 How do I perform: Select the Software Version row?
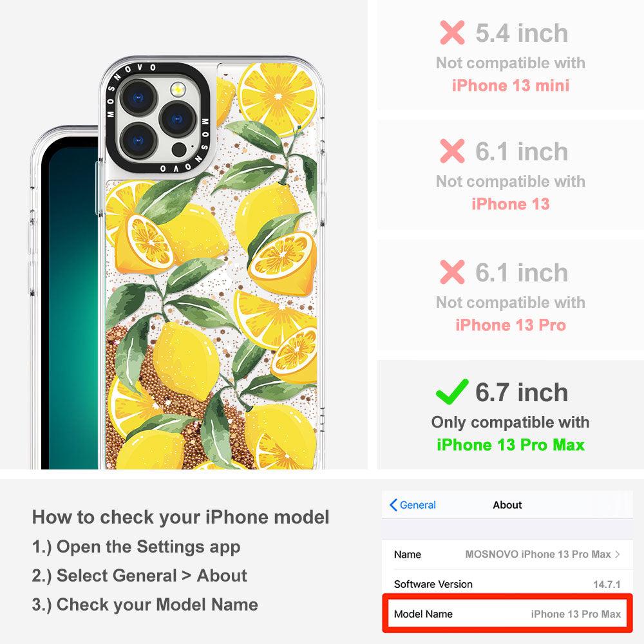point(507,584)
